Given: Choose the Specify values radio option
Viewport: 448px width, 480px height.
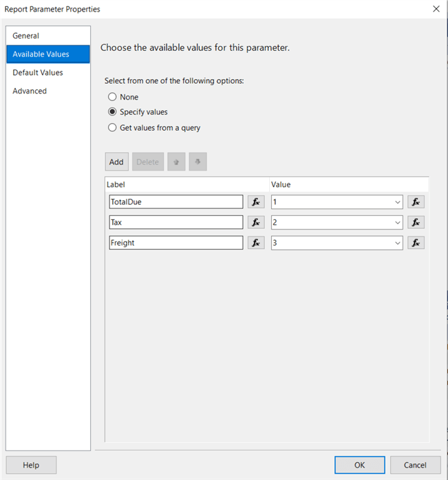Looking at the screenshot, I should click(x=112, y=112).
